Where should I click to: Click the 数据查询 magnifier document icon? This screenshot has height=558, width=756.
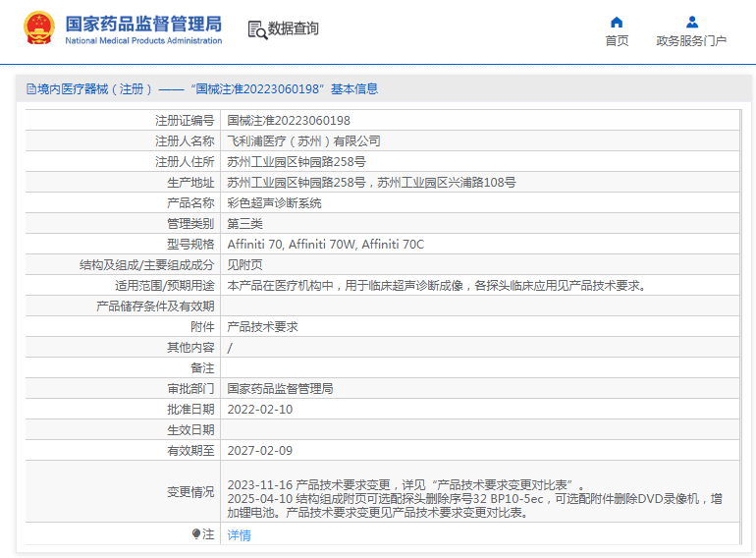(257, 29)
